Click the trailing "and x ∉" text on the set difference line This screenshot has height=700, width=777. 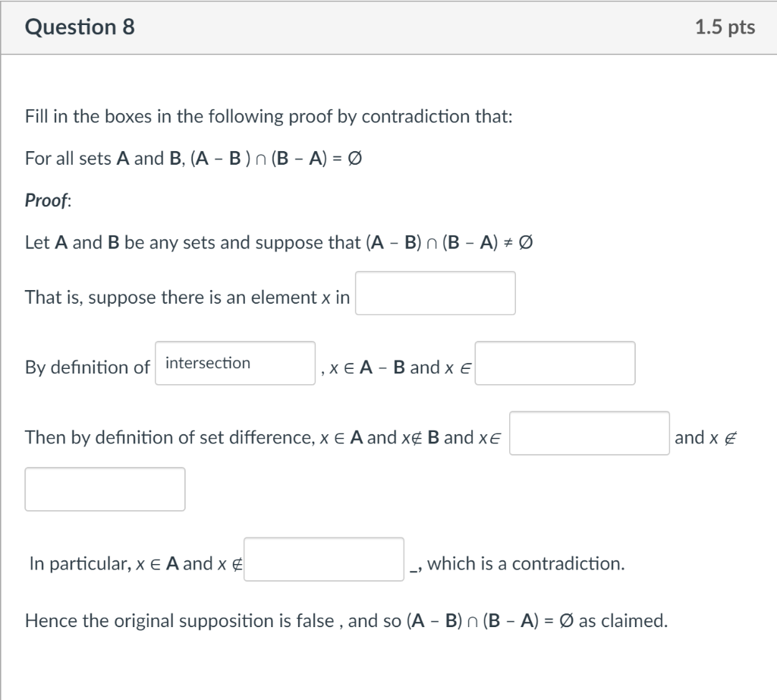tap(706, 437)
